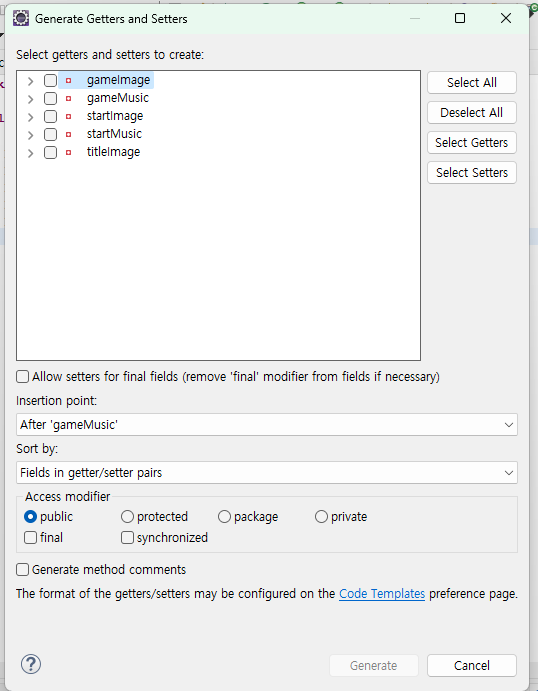Check the startImage field checkbox
This screenshot has width=538, height=691.
point(50,116)
